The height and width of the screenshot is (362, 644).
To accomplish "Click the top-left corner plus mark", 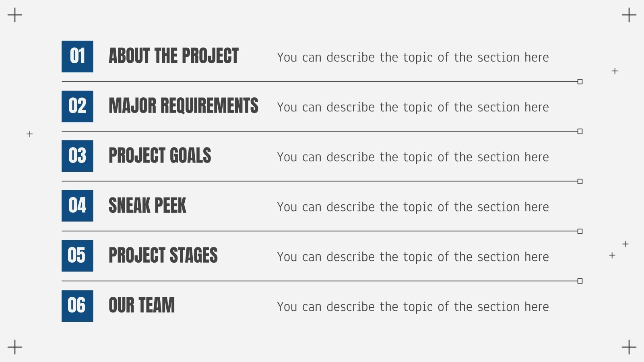I will (x=15, y=15).
